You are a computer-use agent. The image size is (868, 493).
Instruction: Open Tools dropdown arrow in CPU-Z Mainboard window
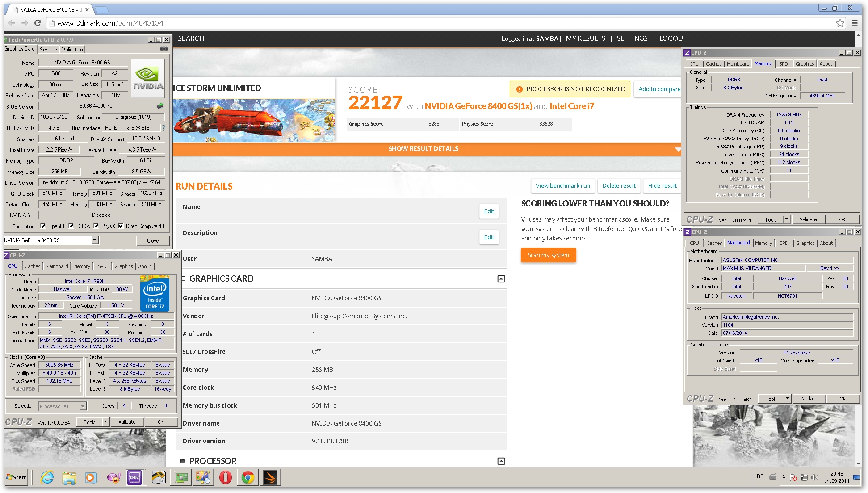787,399
